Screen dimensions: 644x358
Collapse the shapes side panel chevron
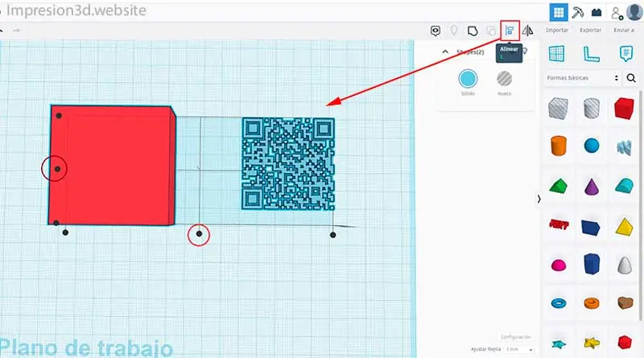[539, 200]
